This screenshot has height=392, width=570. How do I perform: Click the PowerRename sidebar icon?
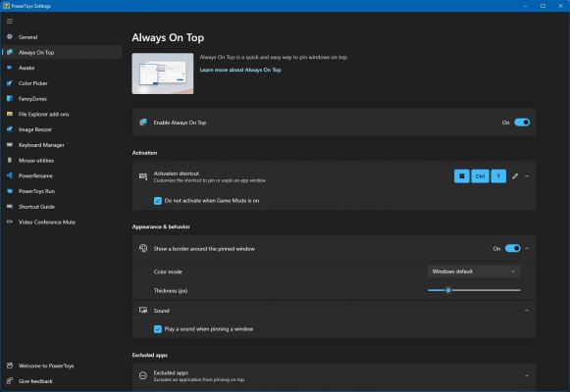tap(10, 175)
